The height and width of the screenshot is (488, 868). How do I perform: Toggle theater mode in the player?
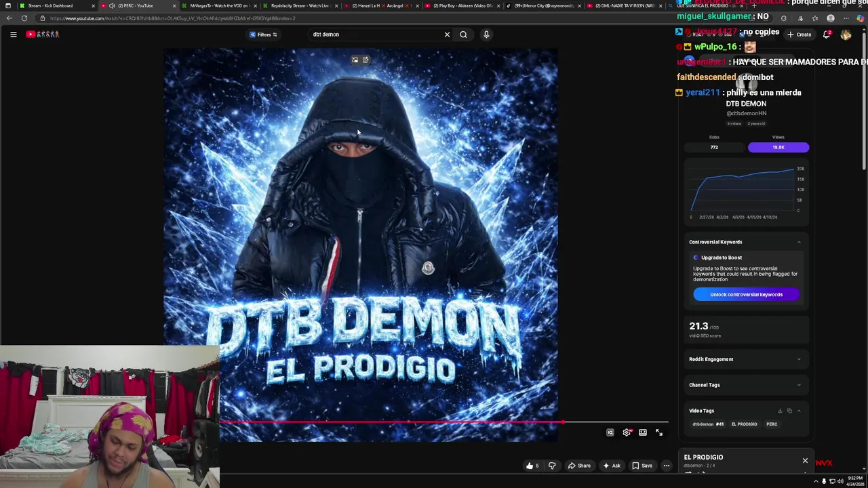click(x=643, y=432)
